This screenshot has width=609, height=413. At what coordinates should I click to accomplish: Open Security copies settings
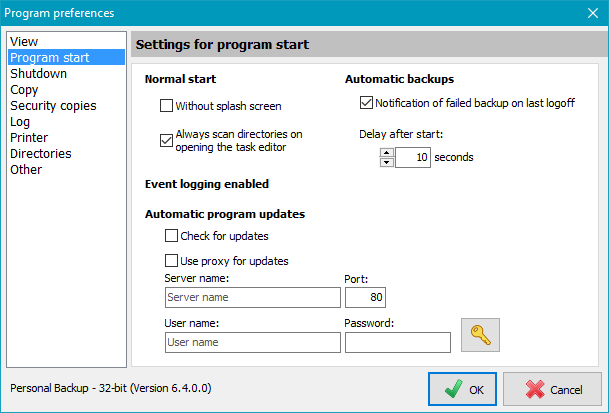pos(66,106)
